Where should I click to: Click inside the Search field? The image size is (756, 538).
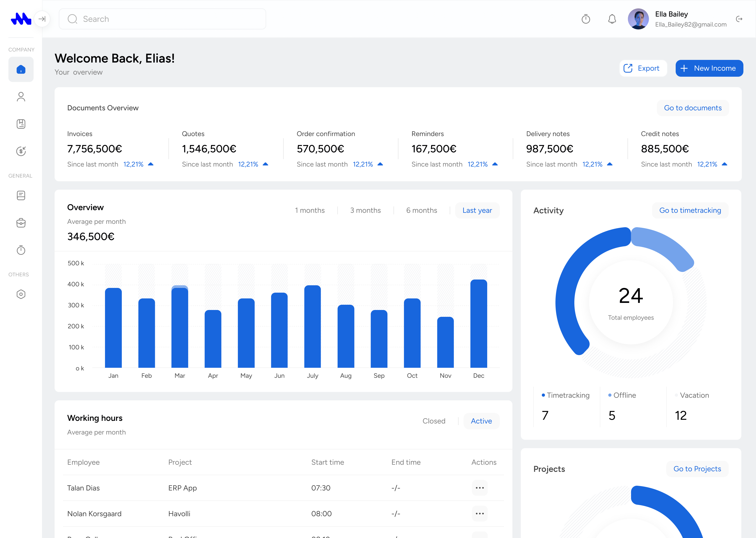click(x=162, y=19)
